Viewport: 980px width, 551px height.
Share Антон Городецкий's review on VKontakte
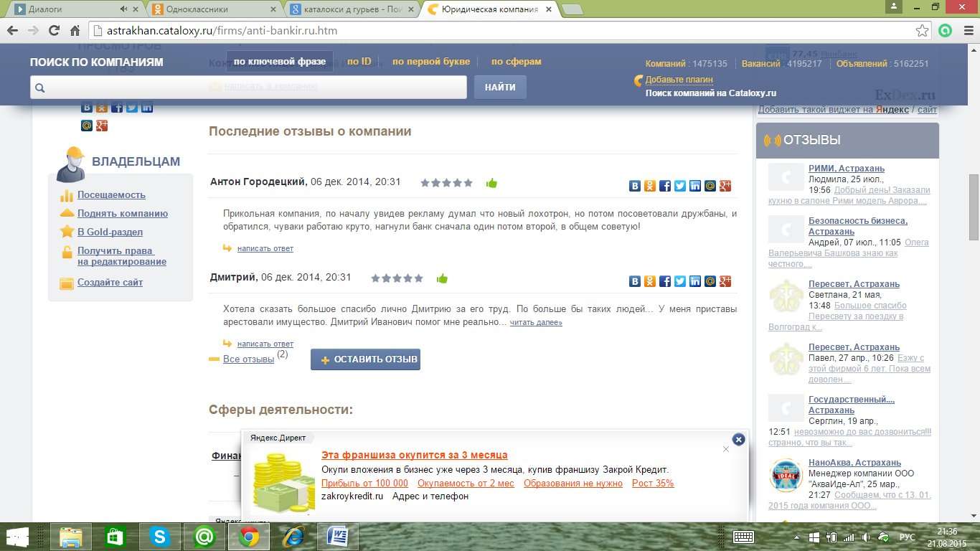(635, 186)
